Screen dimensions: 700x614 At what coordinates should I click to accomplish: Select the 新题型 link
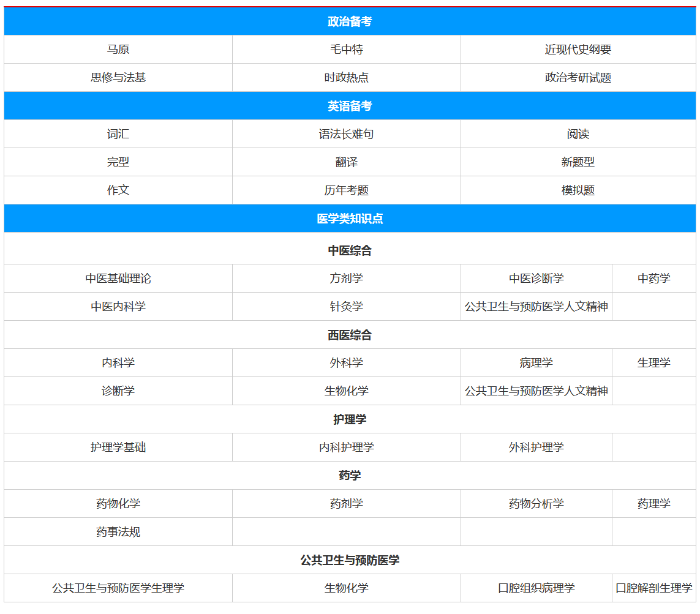tap(578, 162)
